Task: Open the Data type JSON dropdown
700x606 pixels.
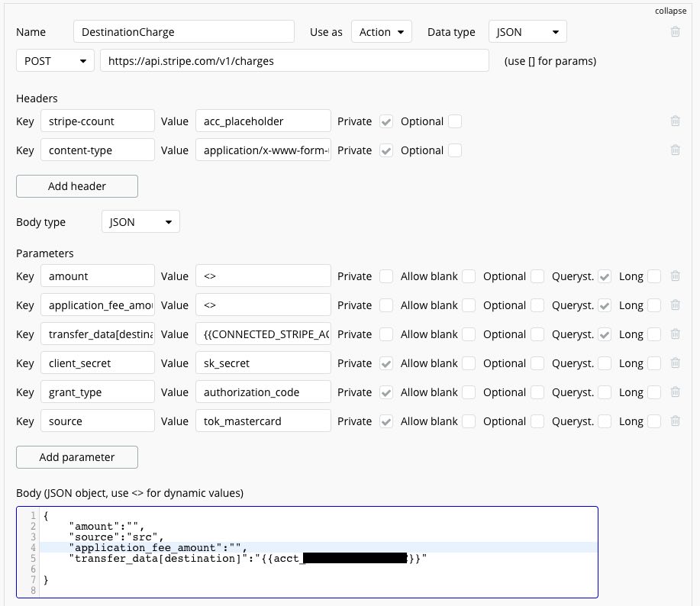Action: pyautogui.click(x=527, y=32)
